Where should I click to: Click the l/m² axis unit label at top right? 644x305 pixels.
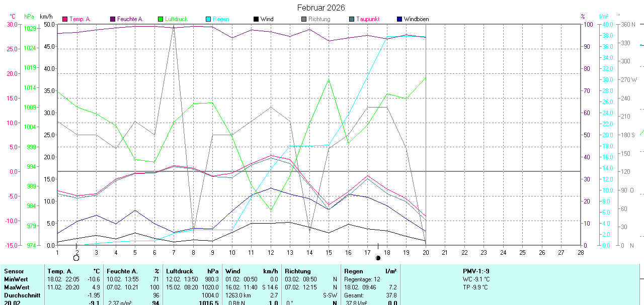coord(604,17)
